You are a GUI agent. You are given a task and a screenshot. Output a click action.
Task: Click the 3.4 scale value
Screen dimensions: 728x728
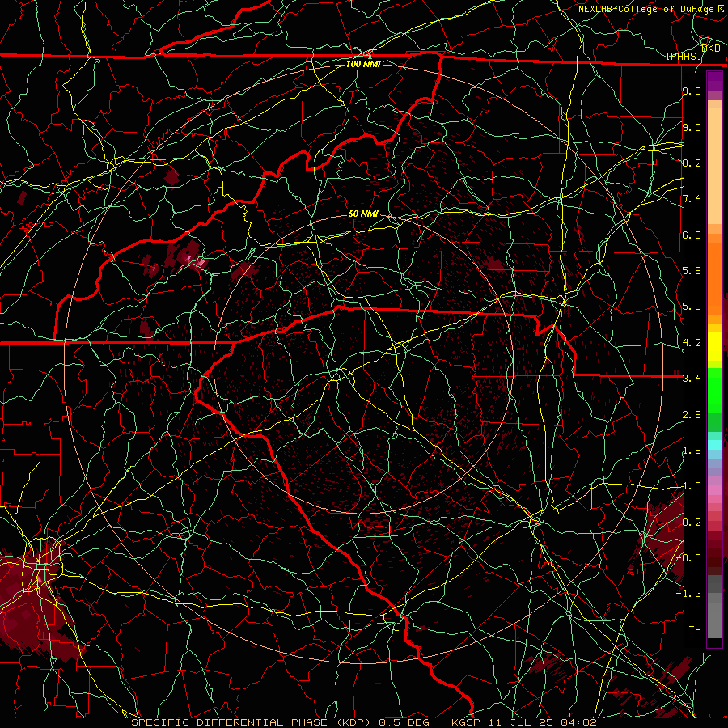[692, 379]
